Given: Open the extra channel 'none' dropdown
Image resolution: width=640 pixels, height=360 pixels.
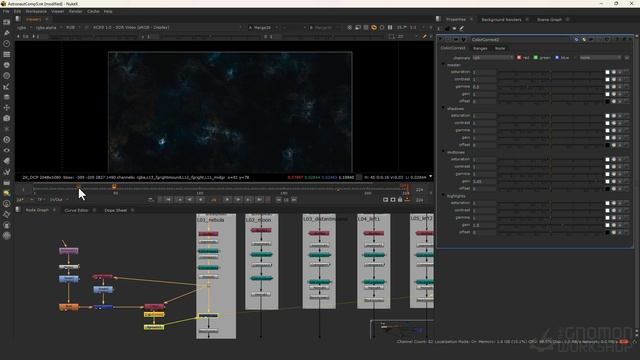Looking at the screenshot, I should (x=600, y=58).
